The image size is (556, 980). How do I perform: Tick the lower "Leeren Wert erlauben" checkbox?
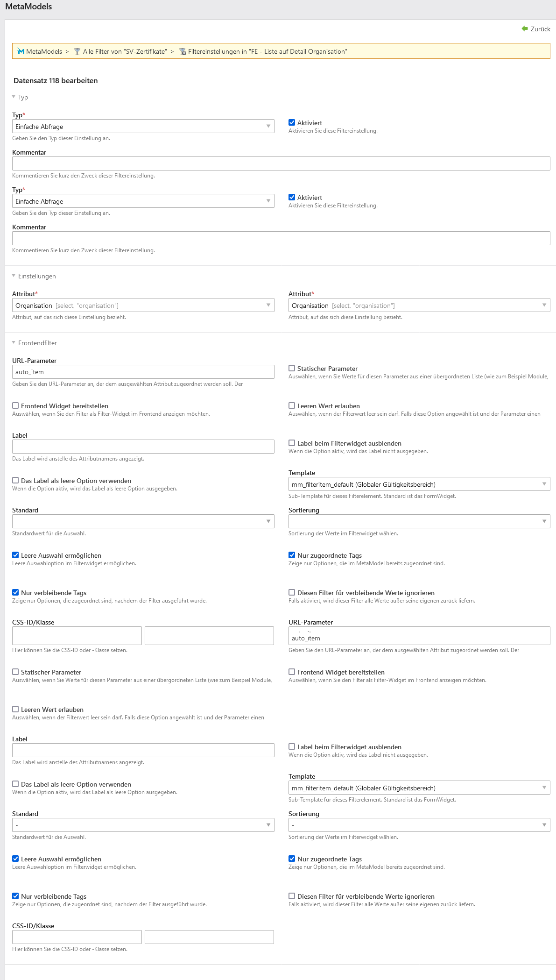[x=15, y=710]
